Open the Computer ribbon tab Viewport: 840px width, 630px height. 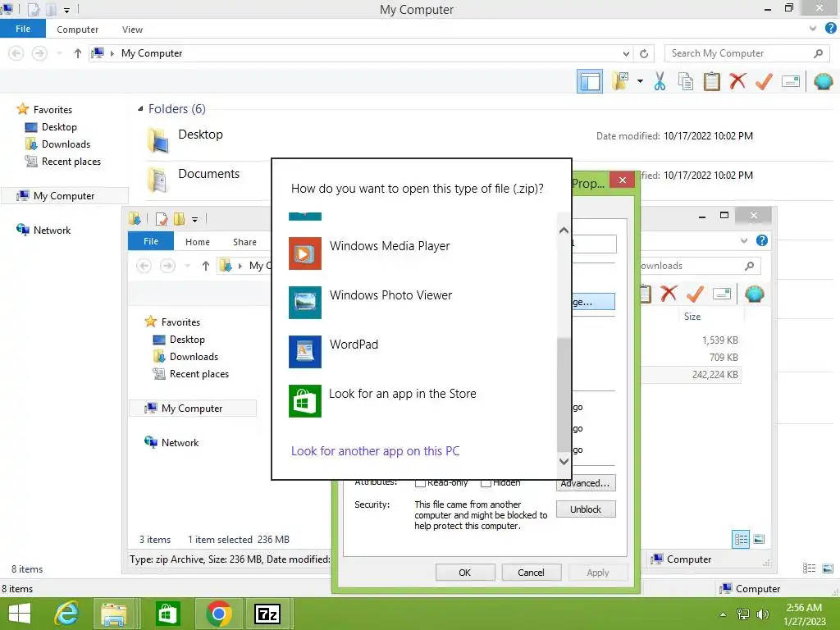tap(78, 30)
